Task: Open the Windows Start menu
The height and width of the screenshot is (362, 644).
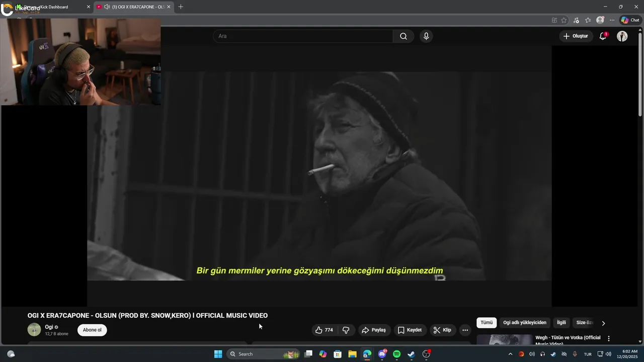Action: (x=218, y=354)
